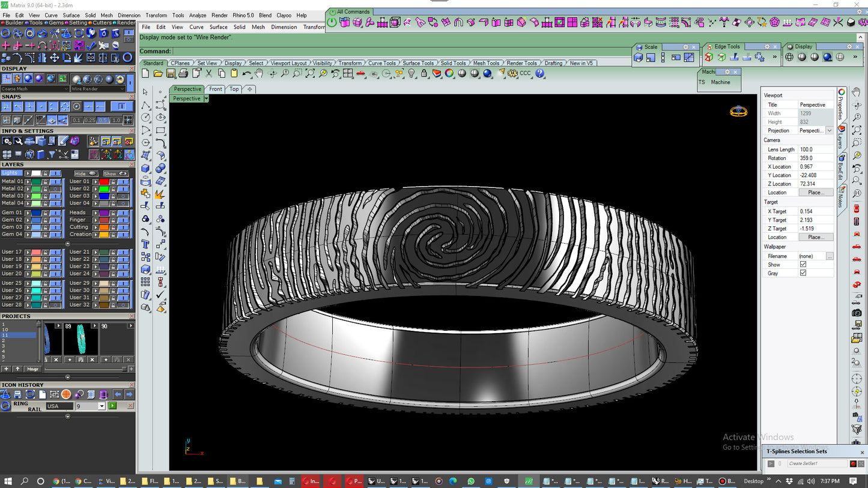Screen dimensions: 868x488
Task: Click the Mngr button in Projects panel
Action: [x=32, y=369]
